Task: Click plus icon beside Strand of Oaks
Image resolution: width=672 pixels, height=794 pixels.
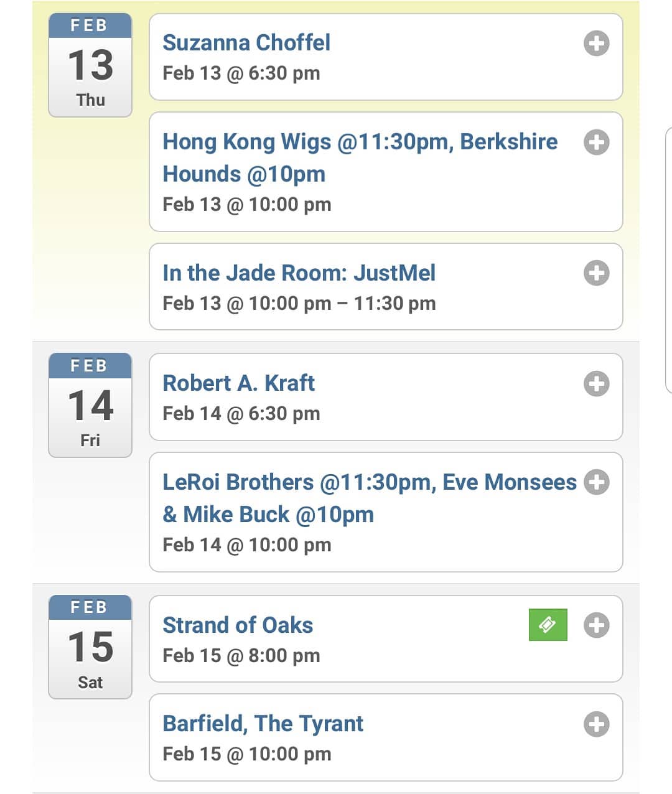Action: click(x=596, y=625)
